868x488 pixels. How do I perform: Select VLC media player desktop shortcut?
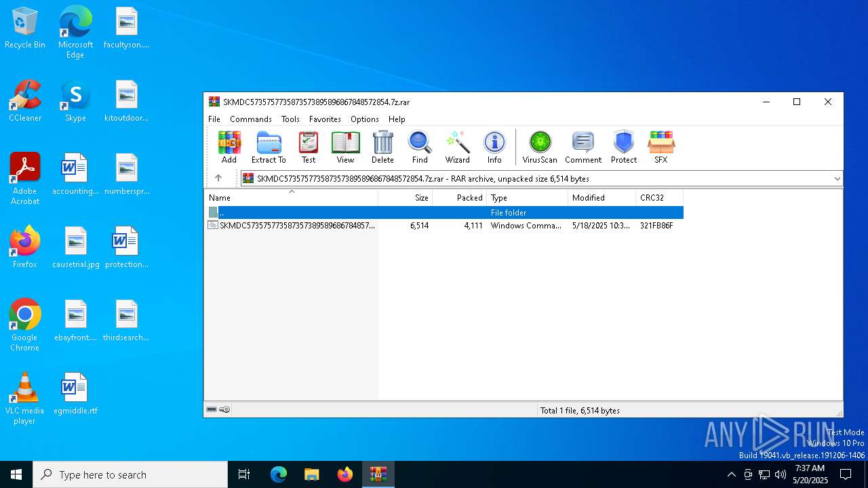click(x=25, y=398)
